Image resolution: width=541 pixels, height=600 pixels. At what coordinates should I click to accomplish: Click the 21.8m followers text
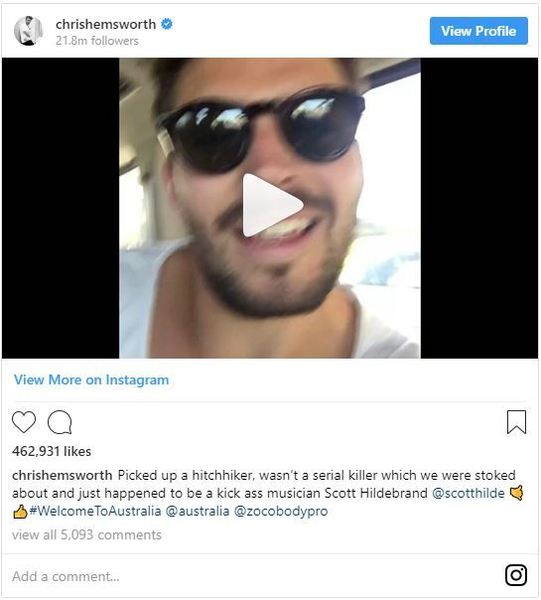[97, 41]
